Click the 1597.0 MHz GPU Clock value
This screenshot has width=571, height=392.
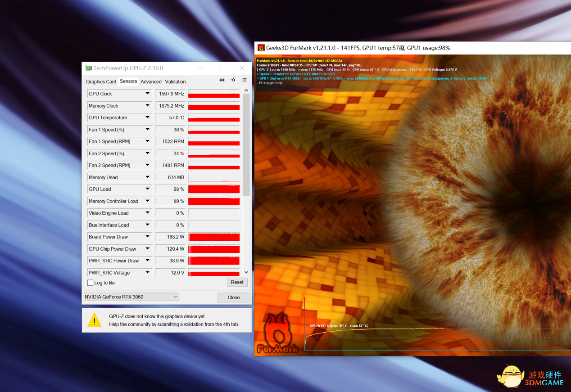(x=171, y=94)
